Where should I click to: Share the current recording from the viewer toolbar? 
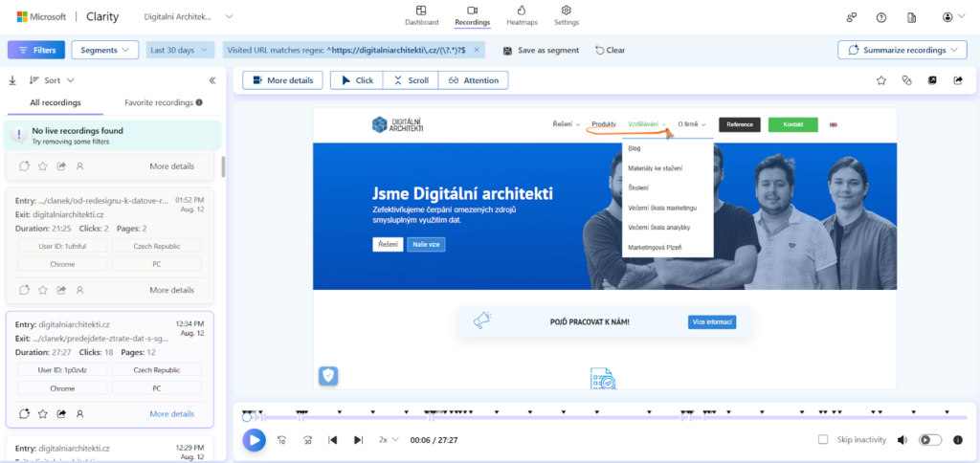(957, 80)
